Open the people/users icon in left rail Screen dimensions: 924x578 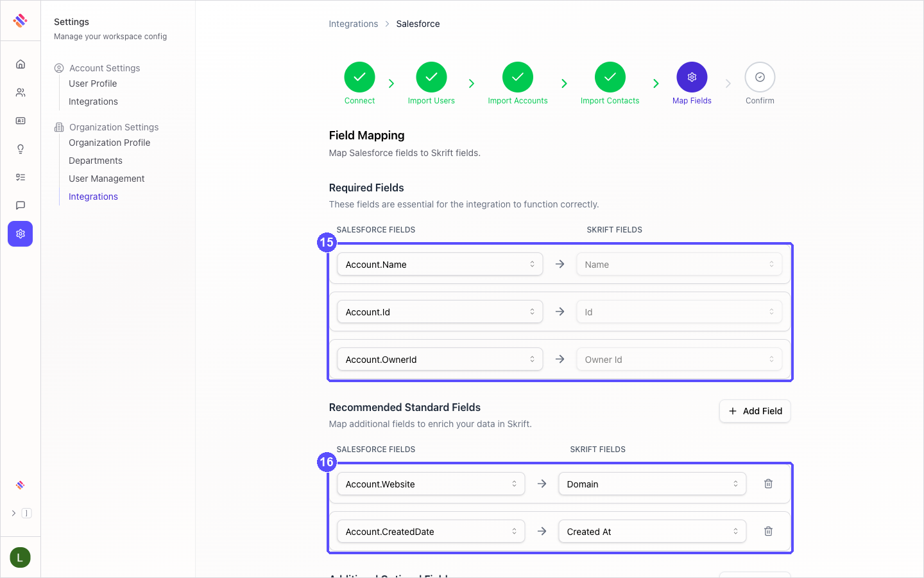tap(21, 92)
